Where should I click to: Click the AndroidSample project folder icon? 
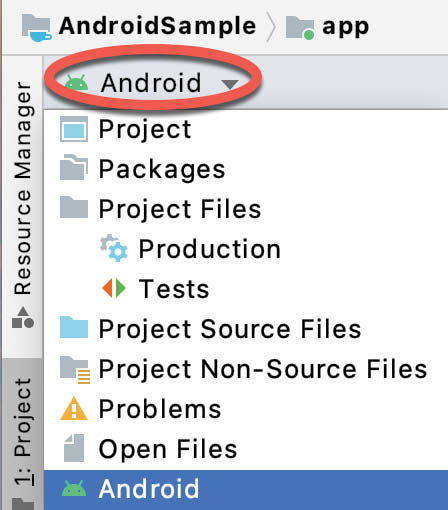36,27
